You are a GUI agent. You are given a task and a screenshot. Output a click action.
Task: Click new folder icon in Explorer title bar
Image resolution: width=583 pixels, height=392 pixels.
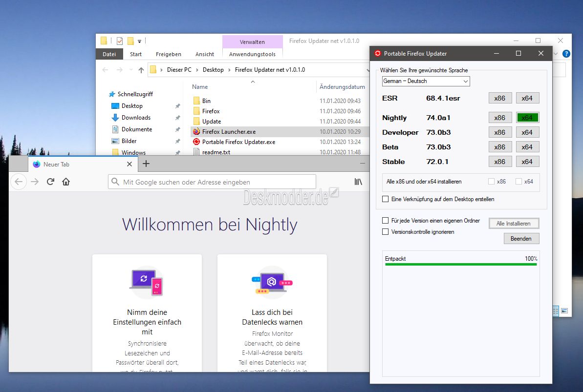(130, 41)
